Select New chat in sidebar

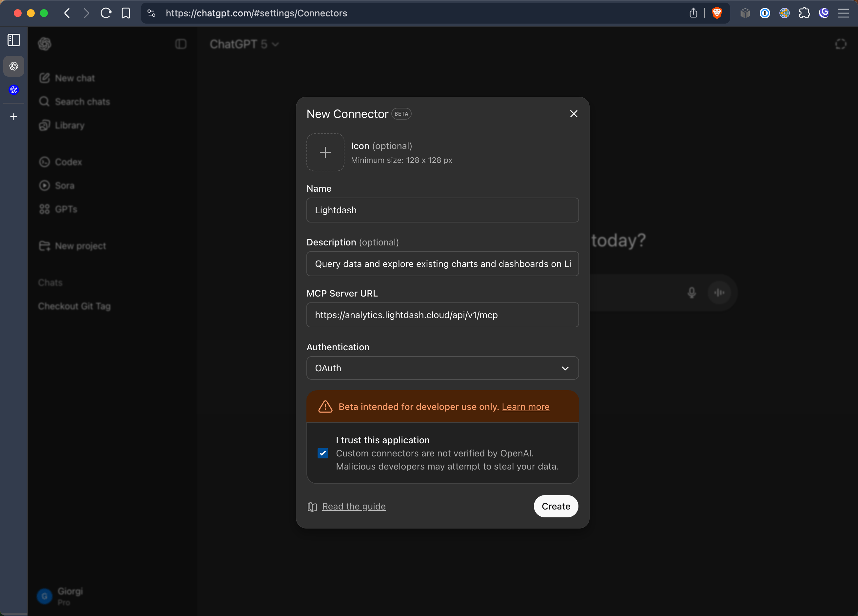(67, 78)
